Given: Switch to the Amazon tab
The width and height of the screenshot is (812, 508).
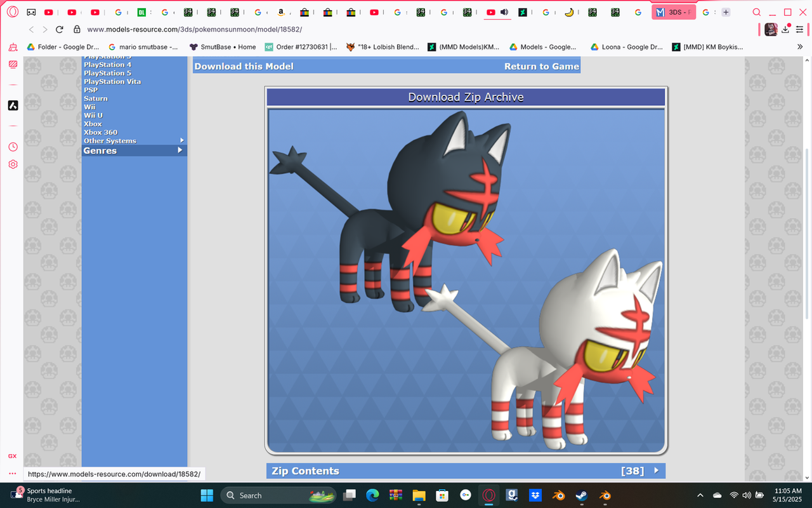Looking at the screenshot, I should point(281,12).
